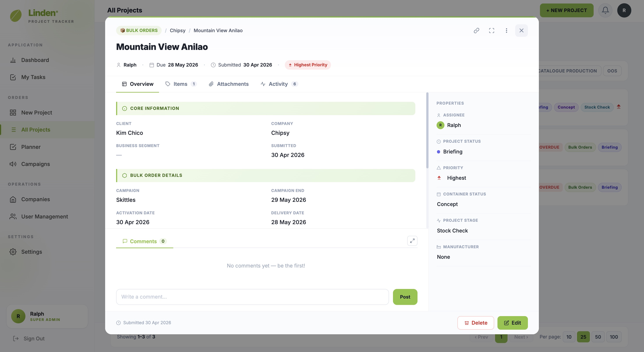
Task: Set per page to 25
Action: 583,337
